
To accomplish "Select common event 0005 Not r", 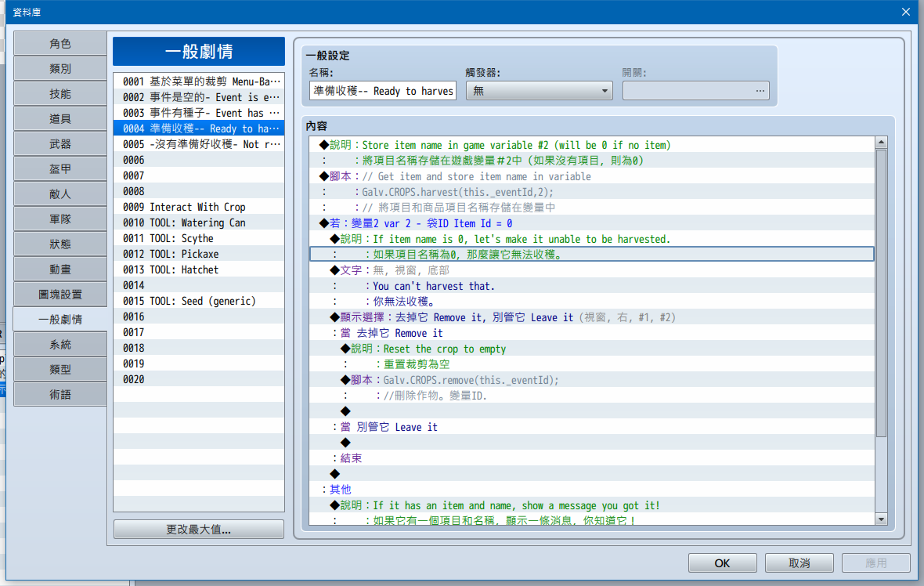I will [199, 144].
